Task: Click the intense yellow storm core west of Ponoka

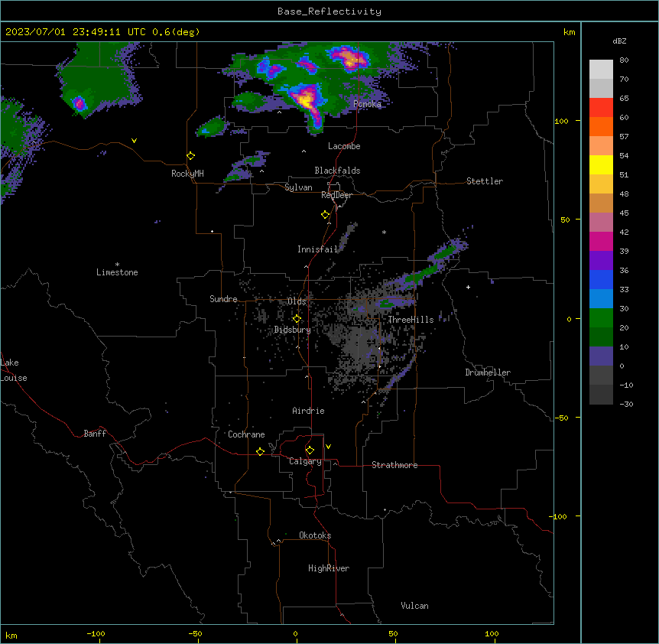Action: 306,101
